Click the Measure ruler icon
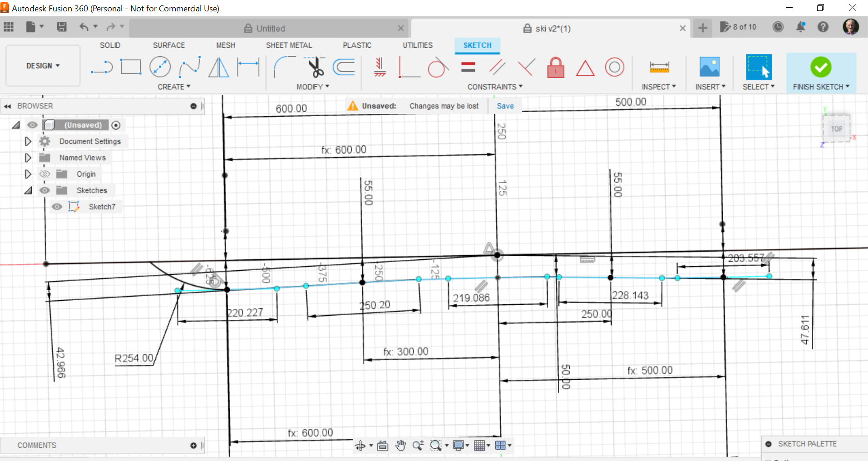This screenshot has width=868, height=461. coord(659,68)
